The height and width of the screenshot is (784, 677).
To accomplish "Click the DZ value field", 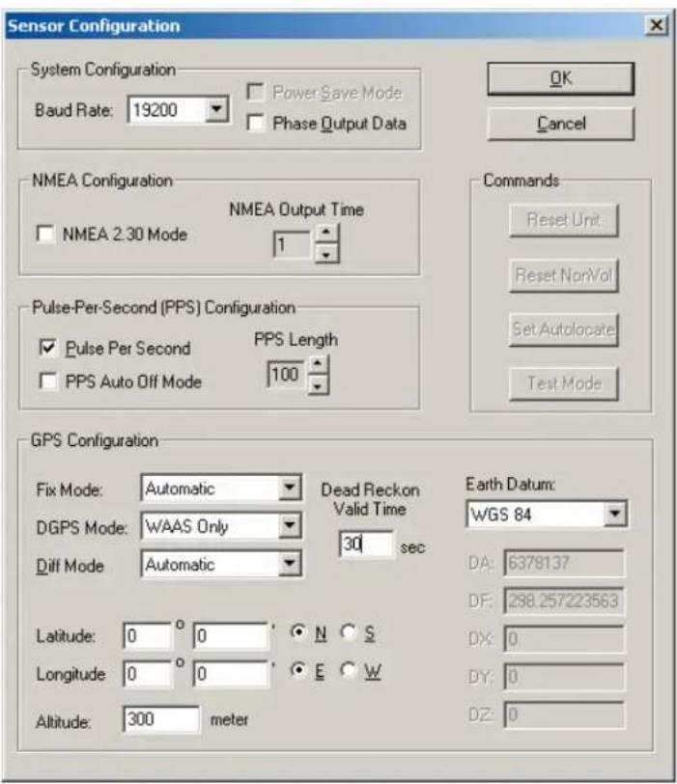I will pos(564,714).
